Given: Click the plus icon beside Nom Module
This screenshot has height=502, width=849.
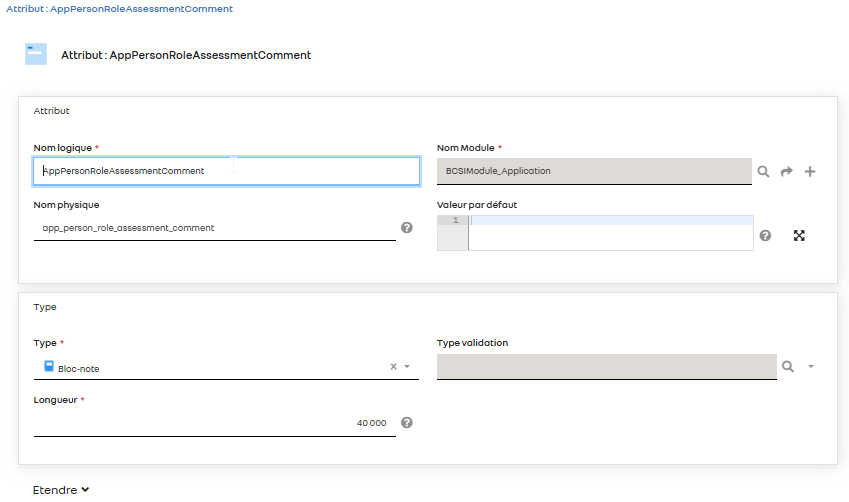Looking at the screenshot, I should point(810,172).
